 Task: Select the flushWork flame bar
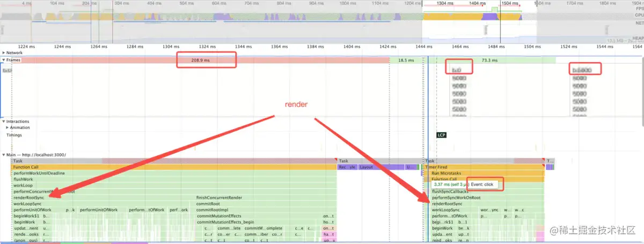[173, 180]
